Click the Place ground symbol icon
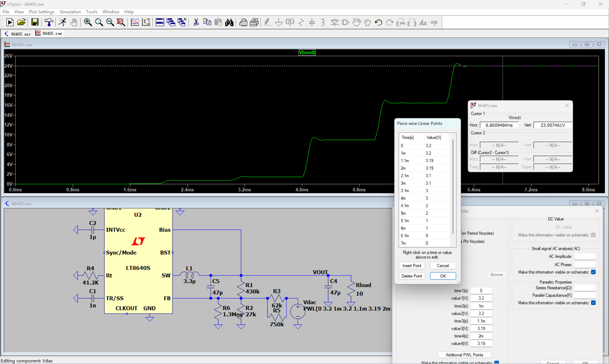The width and height of the screenshot is (609, 364). (x=279, y=22)
